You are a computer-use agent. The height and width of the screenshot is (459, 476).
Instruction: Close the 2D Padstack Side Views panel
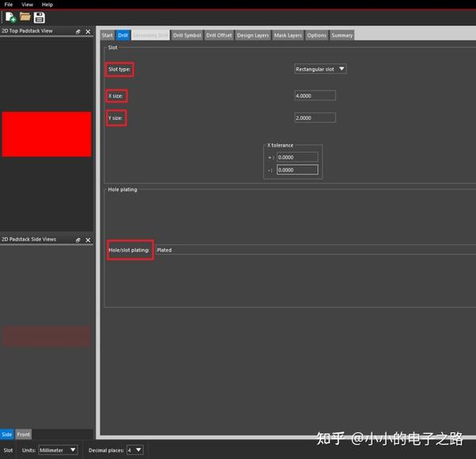click(88, 240)
